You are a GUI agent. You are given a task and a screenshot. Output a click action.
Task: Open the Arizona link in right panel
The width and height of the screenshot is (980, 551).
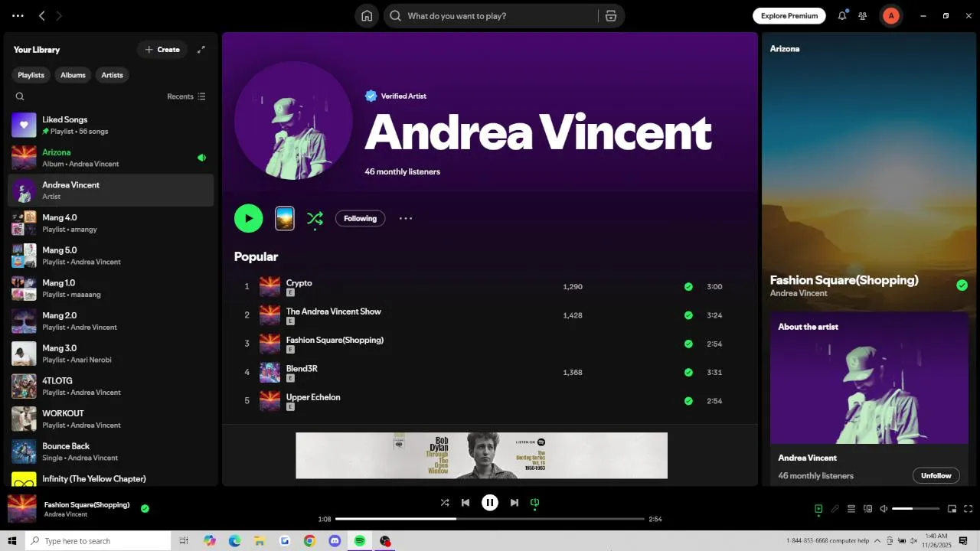tap(785, 49)
